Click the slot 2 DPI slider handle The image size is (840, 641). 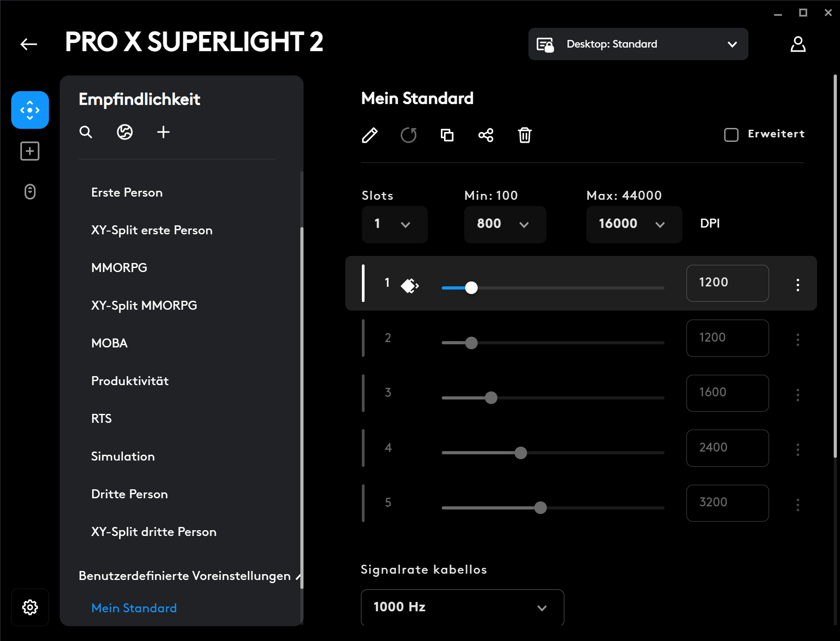pyautogui.click(x=471, y=343)
